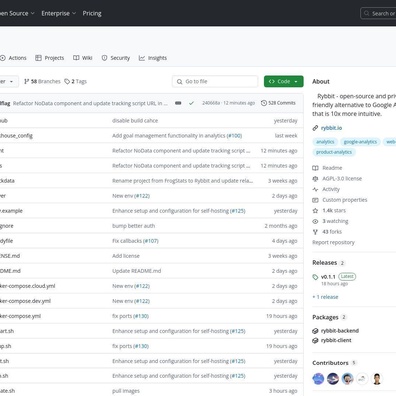Open the Packages section heading
This screenshot has width=396, height=396.
coord(325,317)
